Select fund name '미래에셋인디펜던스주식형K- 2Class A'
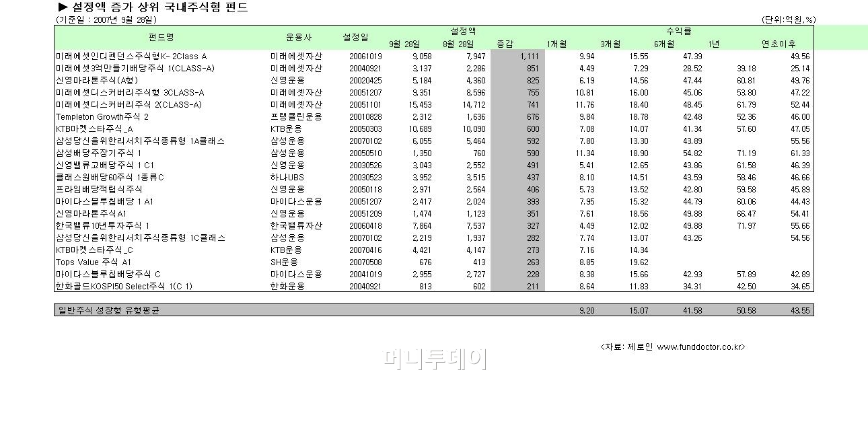Screen dimensions: 868x436 point(131,57)
